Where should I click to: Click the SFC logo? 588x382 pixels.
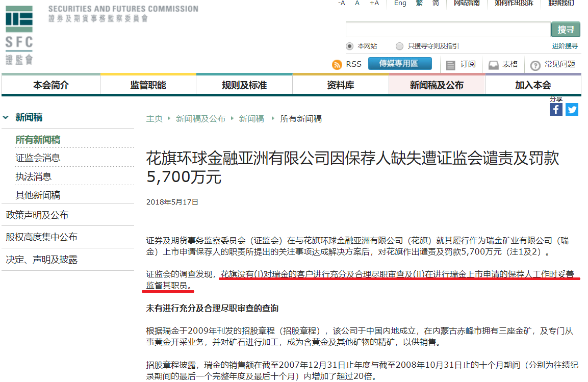pos(19,35)
